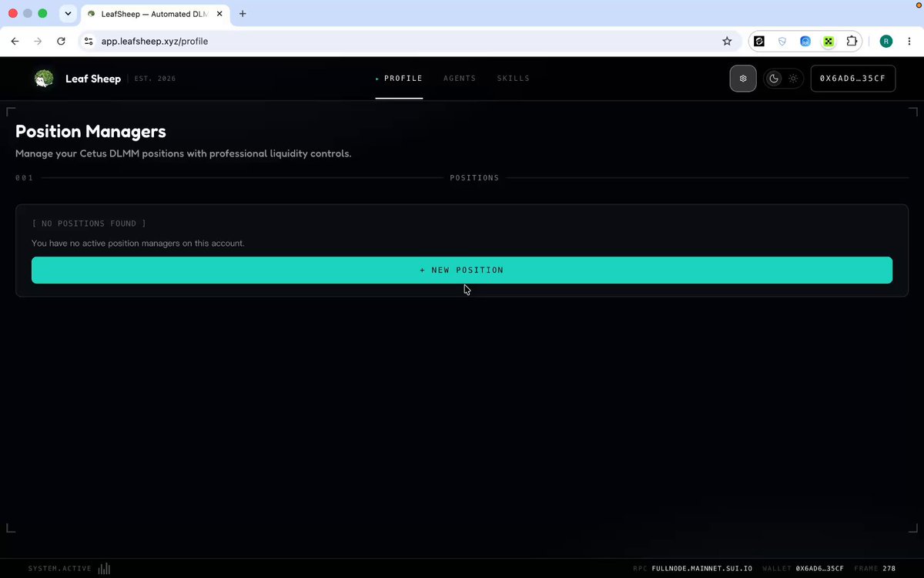Click the Leaf Sheep sheep logo image
924x578 pixels.
(44, 79)
